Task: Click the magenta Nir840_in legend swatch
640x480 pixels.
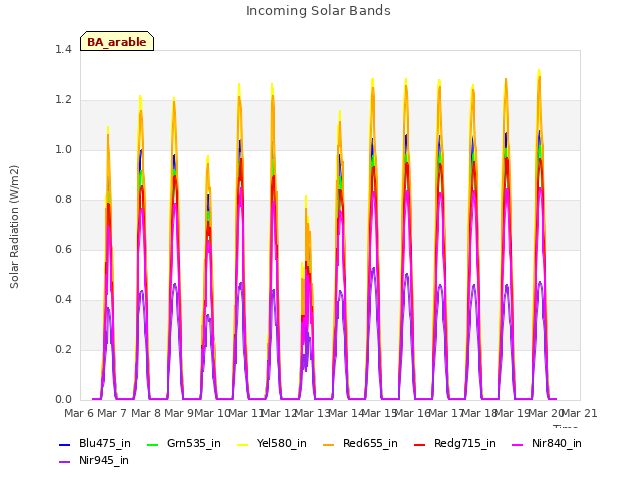Action: pyautogui.click(x=518, y=444)
